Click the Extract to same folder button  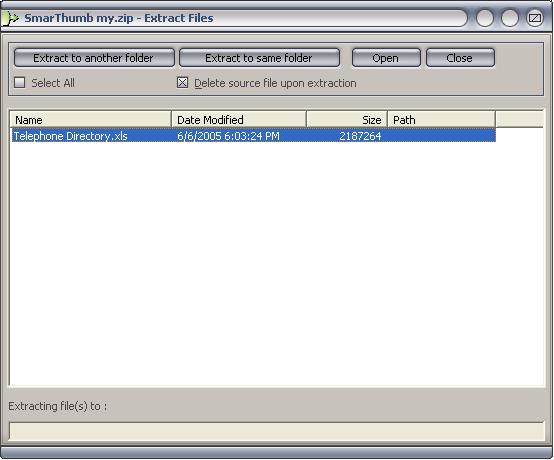[x=259, y=58]
